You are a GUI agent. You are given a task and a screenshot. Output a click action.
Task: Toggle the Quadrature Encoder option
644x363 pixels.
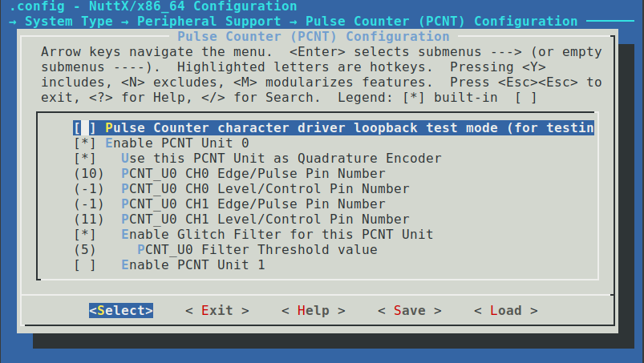tap(85, 159)
